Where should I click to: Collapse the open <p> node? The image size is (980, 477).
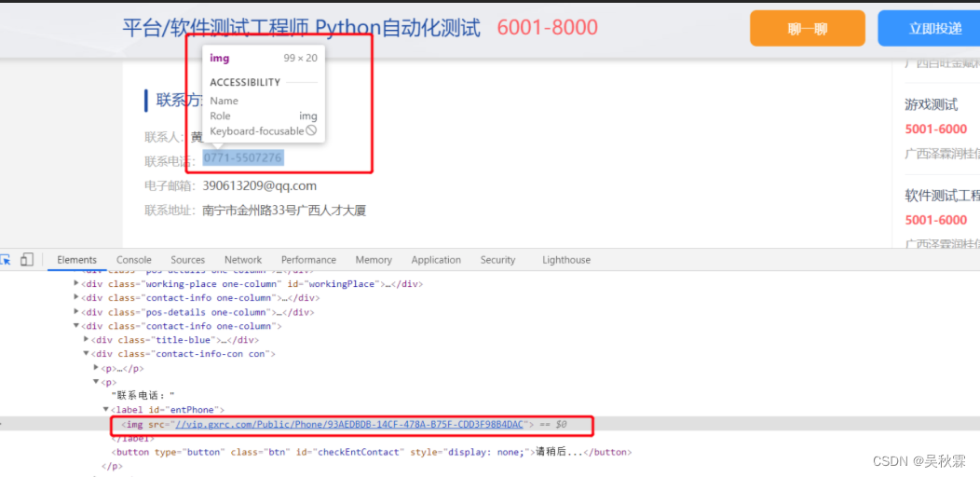pyautogui.click(x=96, y=381)
